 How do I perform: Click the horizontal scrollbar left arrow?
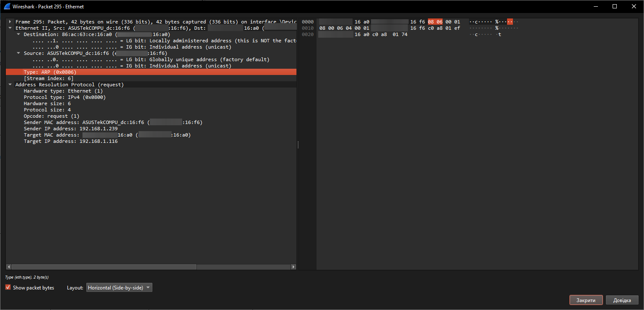click(9, 267)
